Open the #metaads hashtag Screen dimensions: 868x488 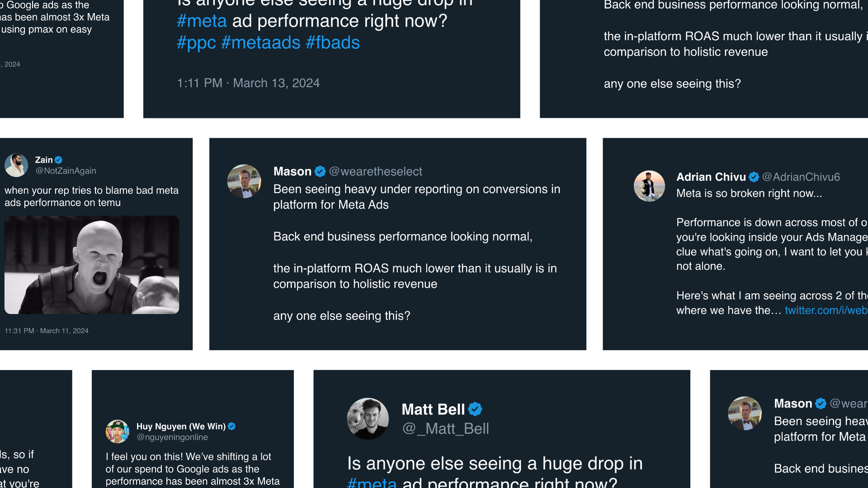261,43
